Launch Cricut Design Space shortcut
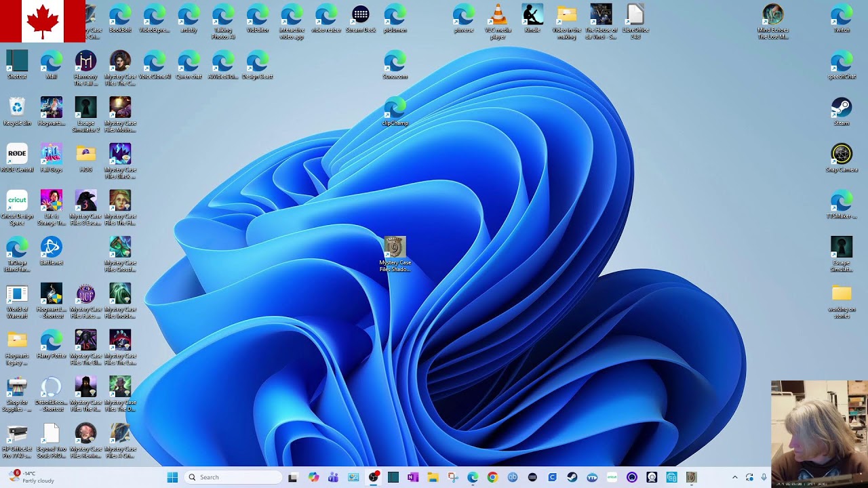Image resolution: width=868 pixels, height=488 pixels. 17,208
